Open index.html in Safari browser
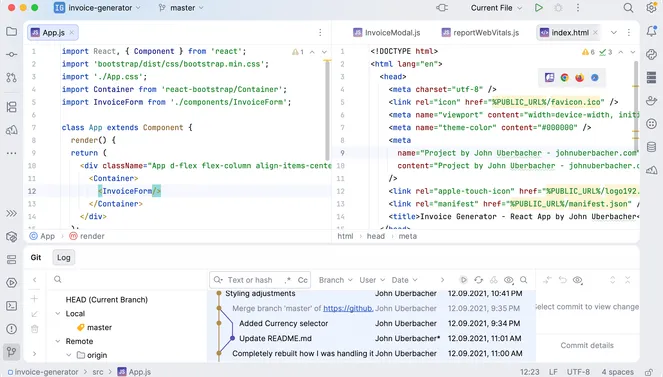Image resolution: width=663 pixels, height=377 pixels. coord(595,77)
